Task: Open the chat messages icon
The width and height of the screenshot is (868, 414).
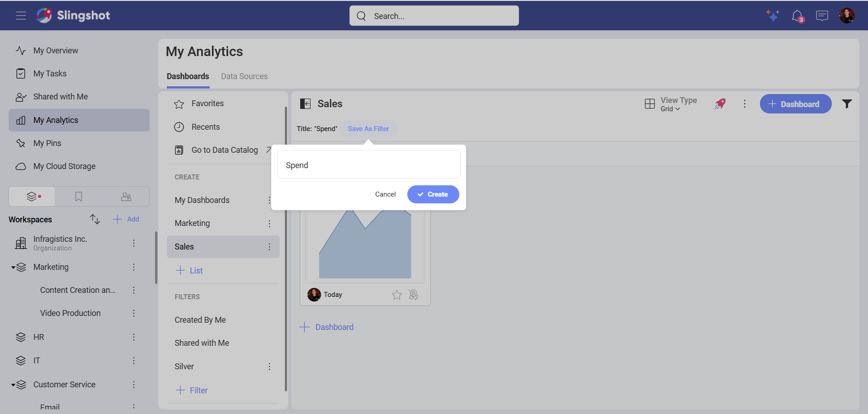Action: tap(822, 16)
